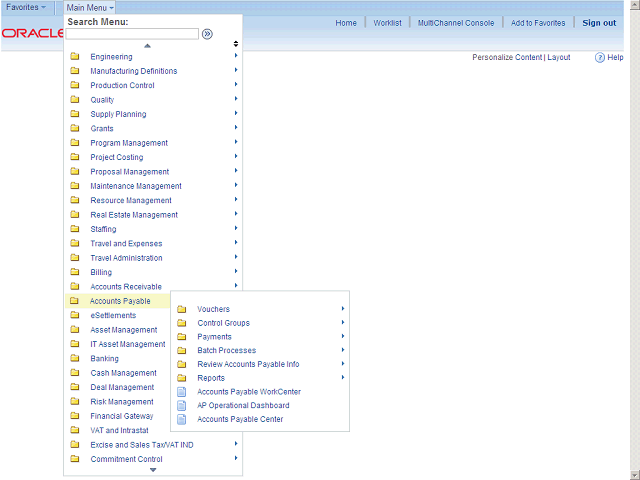640x480 pixels.
Task: Click the Help question mark icon
Action: (x=600, y=58)
